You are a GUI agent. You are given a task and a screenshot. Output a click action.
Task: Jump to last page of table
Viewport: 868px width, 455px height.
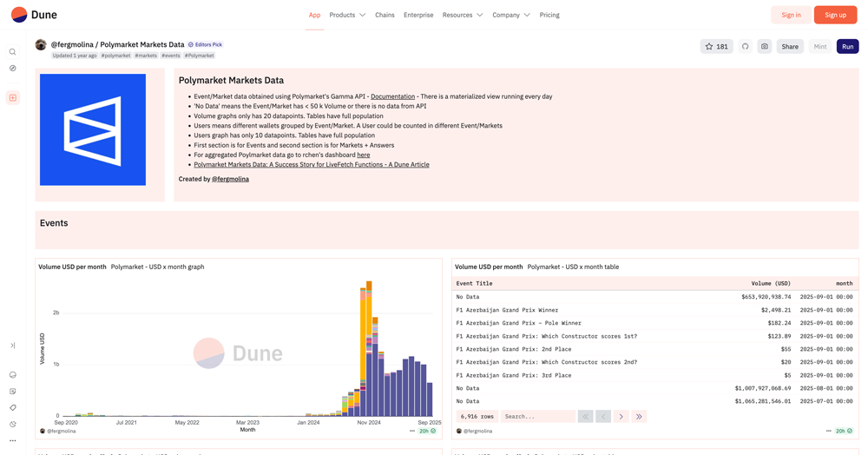639,417
